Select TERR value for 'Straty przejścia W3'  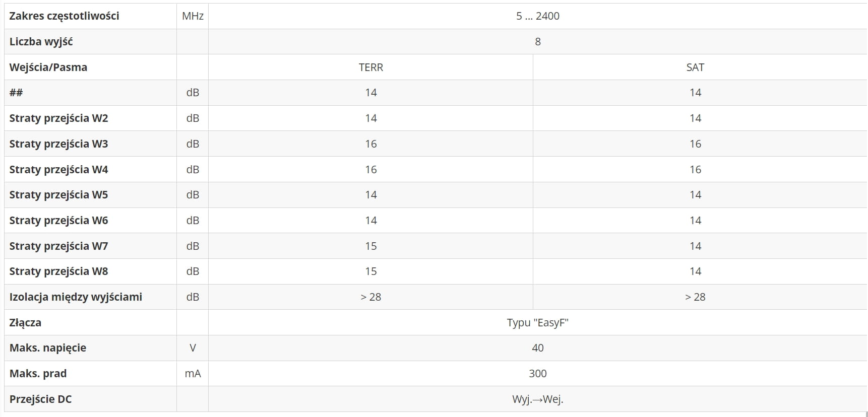coord(370,144)
